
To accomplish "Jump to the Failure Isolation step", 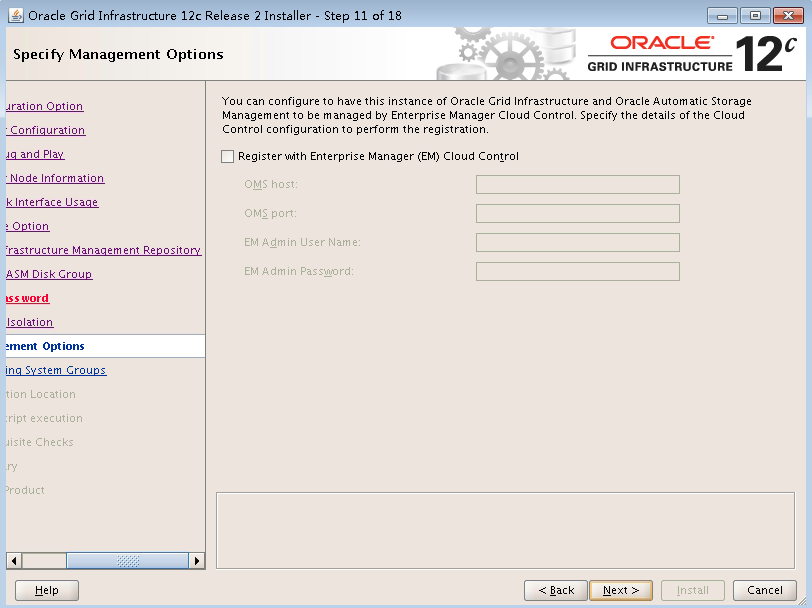I will coord(30,322).
